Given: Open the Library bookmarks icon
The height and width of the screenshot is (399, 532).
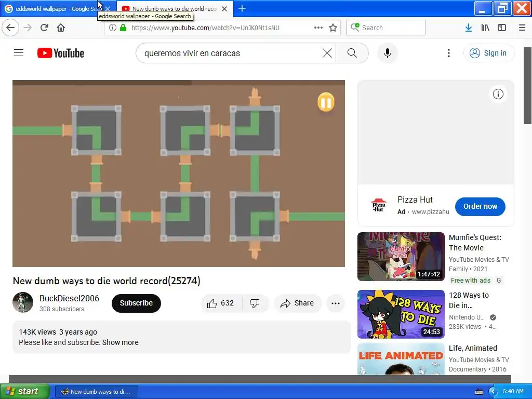Looking at the screenshot, I should 485,28.
